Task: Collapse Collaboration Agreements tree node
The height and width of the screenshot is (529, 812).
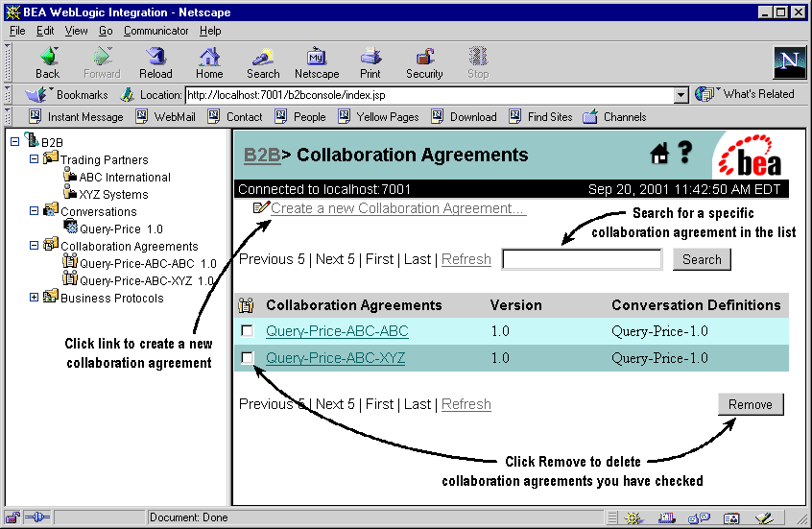Action: [x=35, y=246]
